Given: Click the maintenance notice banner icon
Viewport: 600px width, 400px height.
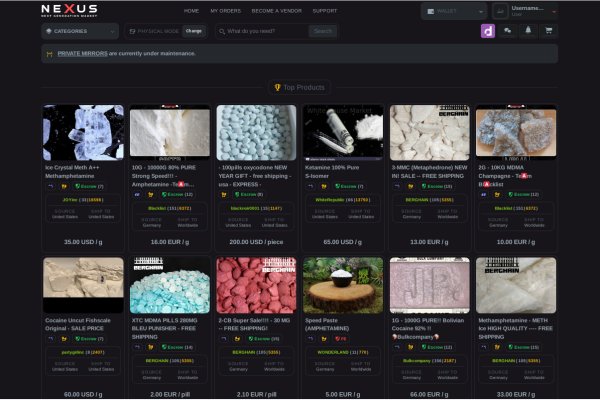Looking at the screenshot, I should click(49, 54).
